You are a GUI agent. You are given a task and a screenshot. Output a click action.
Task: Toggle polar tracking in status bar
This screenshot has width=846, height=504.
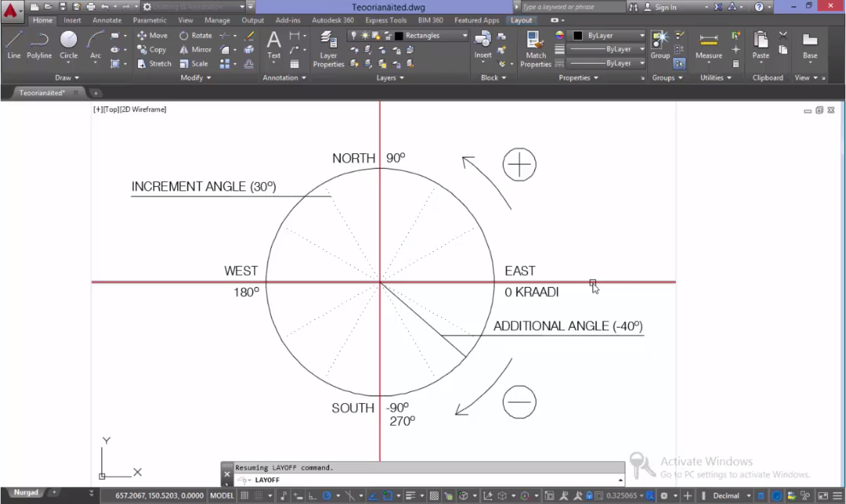[x=327, y=496]
